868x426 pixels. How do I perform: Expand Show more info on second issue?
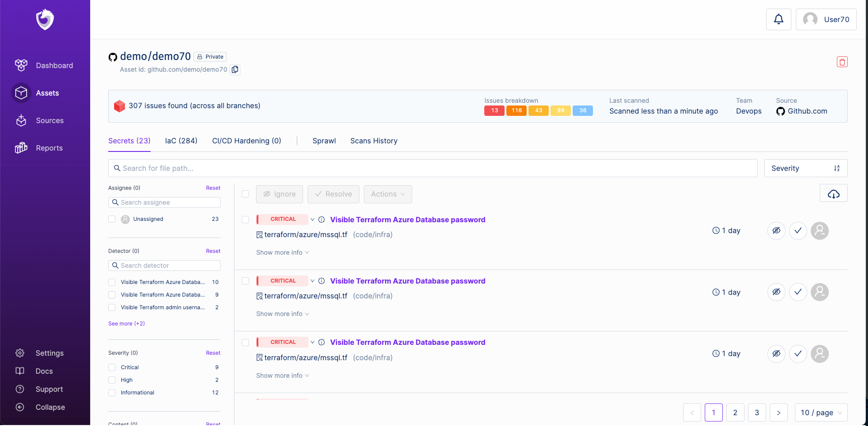283,314
